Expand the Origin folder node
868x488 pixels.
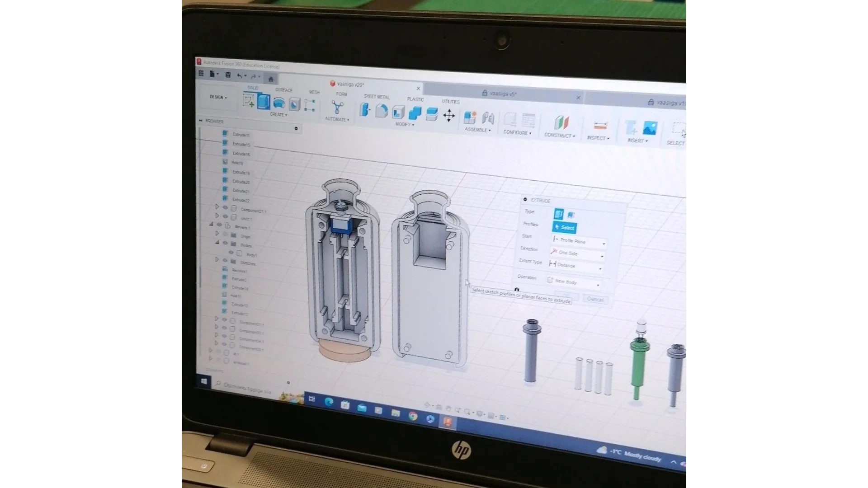coord(217,234)
